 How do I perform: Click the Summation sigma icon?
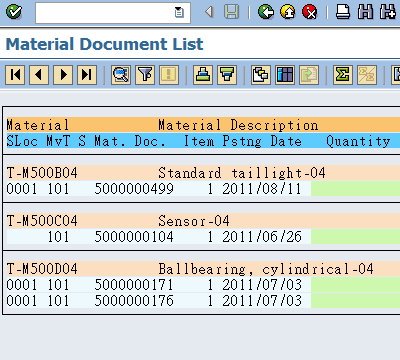(x=343, y=75)
